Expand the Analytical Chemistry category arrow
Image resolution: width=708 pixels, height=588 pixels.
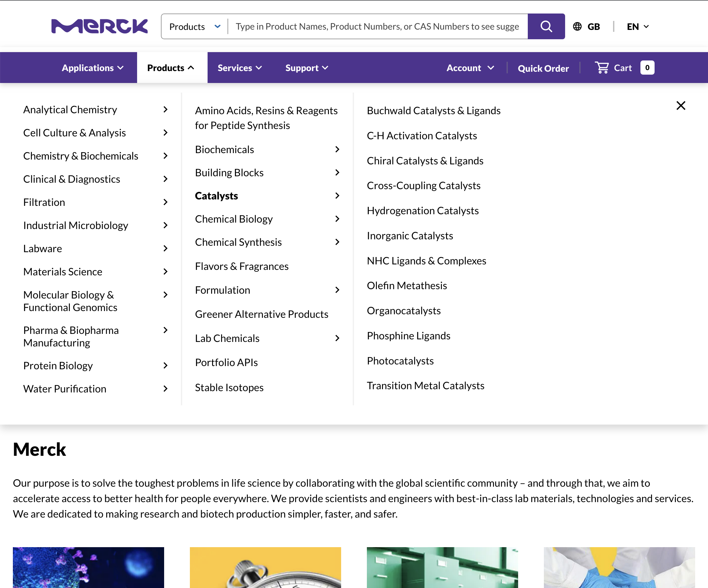165,109
